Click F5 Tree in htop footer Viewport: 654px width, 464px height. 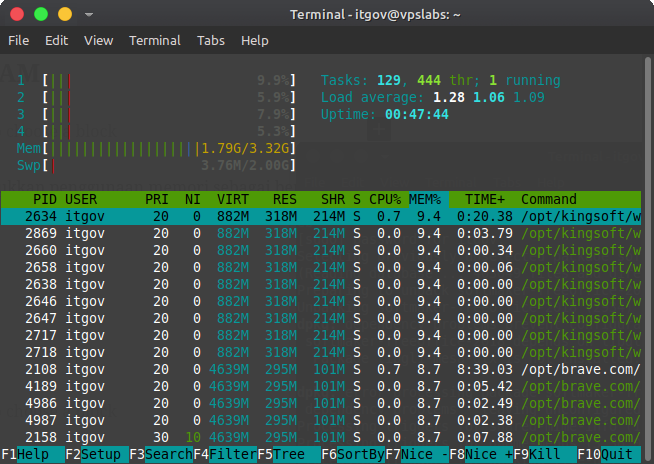coord(289,454)
